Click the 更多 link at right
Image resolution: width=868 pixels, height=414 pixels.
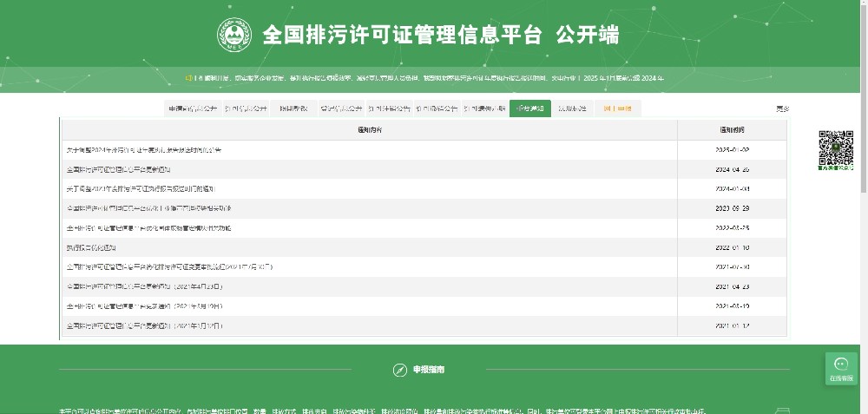click(782, 108)
